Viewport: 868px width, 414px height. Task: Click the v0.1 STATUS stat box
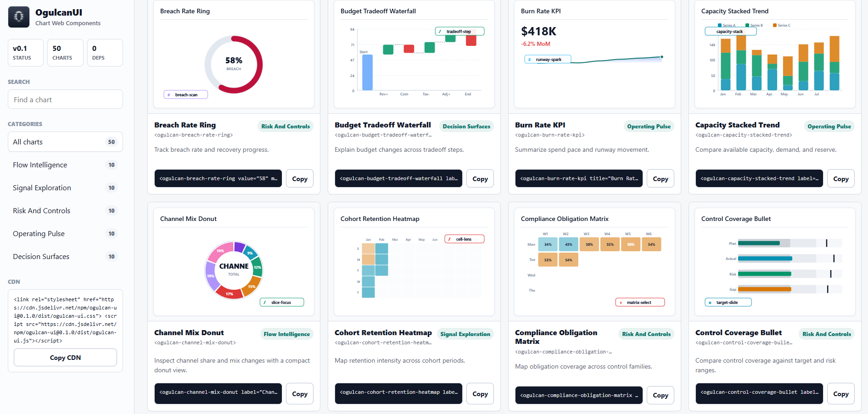(26, 53)
